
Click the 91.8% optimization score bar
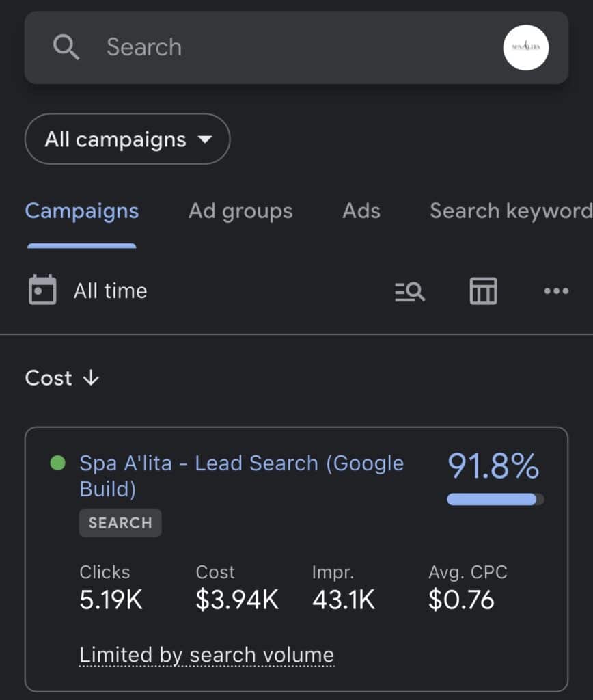pyautogui.click(x=495, y=499)
